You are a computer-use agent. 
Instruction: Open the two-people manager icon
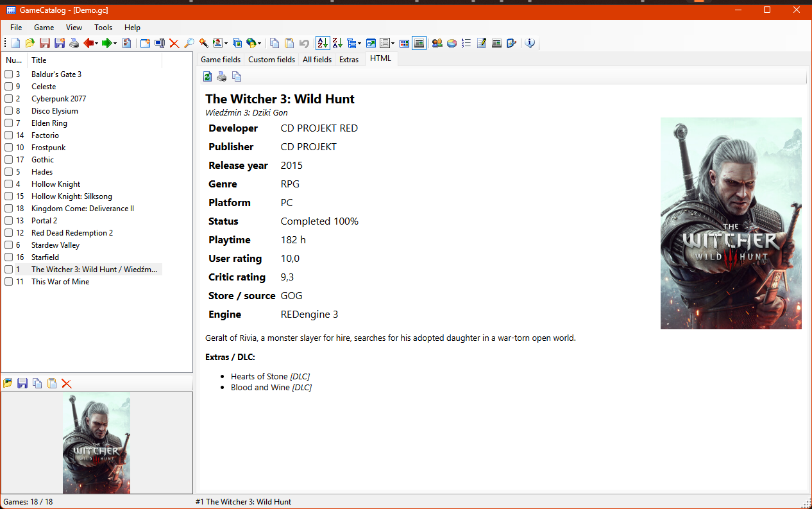(437, 43)
